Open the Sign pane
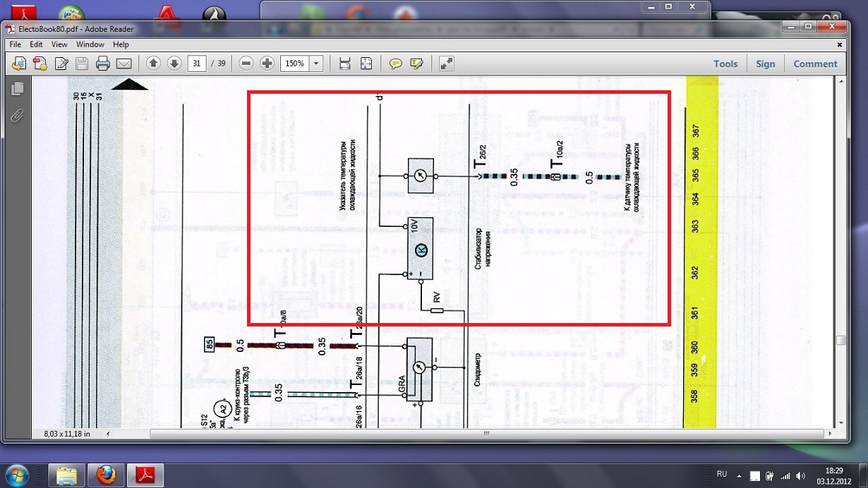The image size is (868, 488). [766, 63]
